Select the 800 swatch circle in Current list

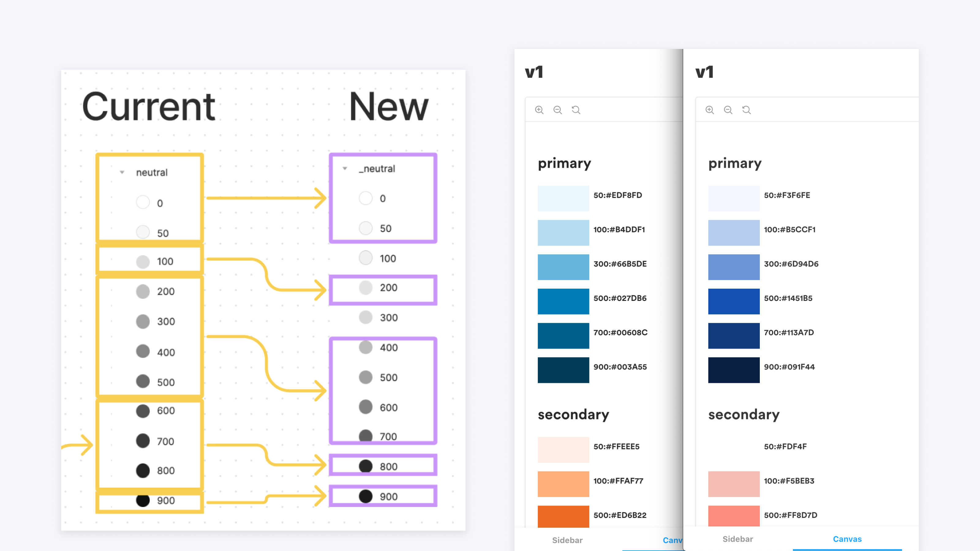pos(143,470)
